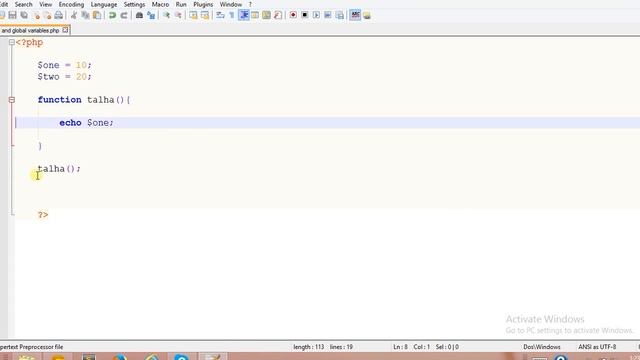Click the 'ANSI as UTF-8' encoding status field
The height and width of the screenshot is (360, 640).
(597, 347)
